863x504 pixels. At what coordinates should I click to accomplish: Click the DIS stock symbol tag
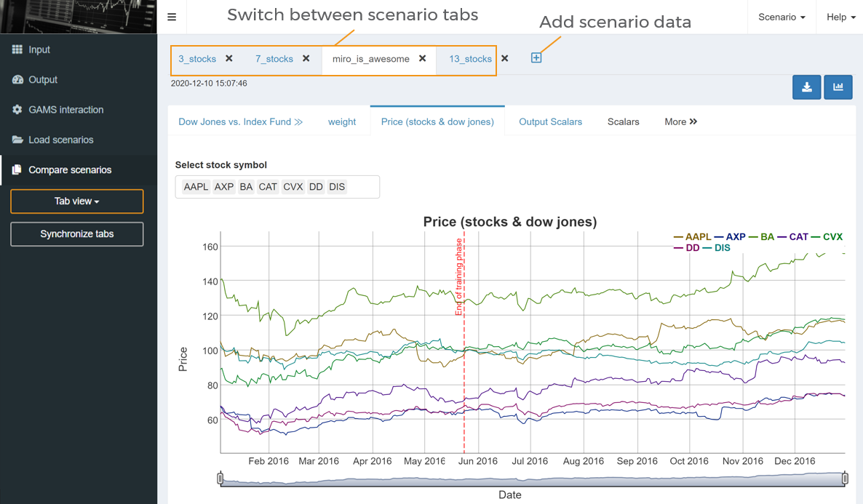coord(337,187)
